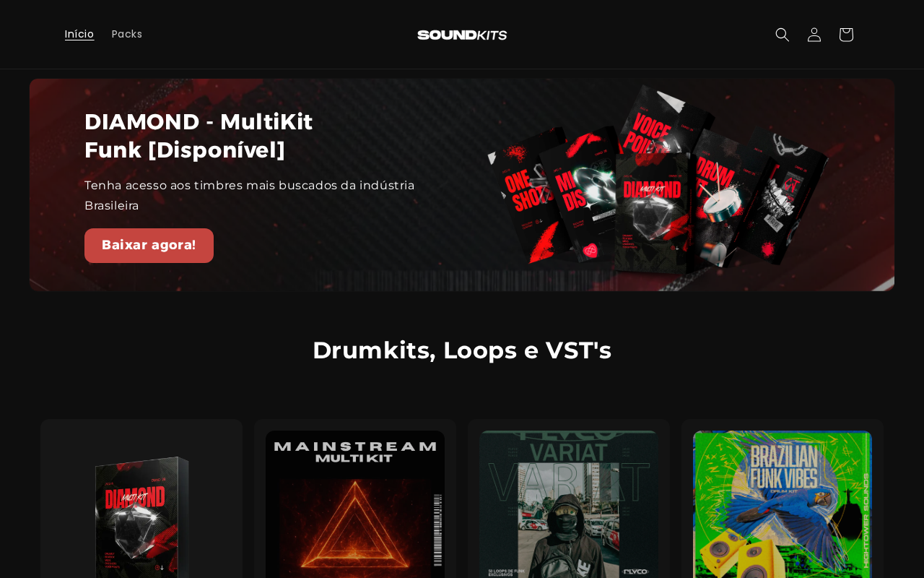
Task: Click the Mainstream Multi Kit title text
Action: [355, 452]
